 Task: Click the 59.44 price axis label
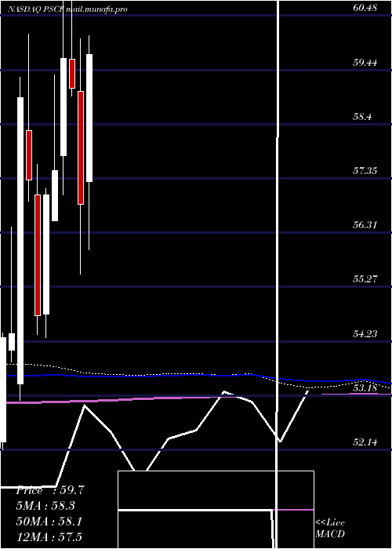coord(365,63)
